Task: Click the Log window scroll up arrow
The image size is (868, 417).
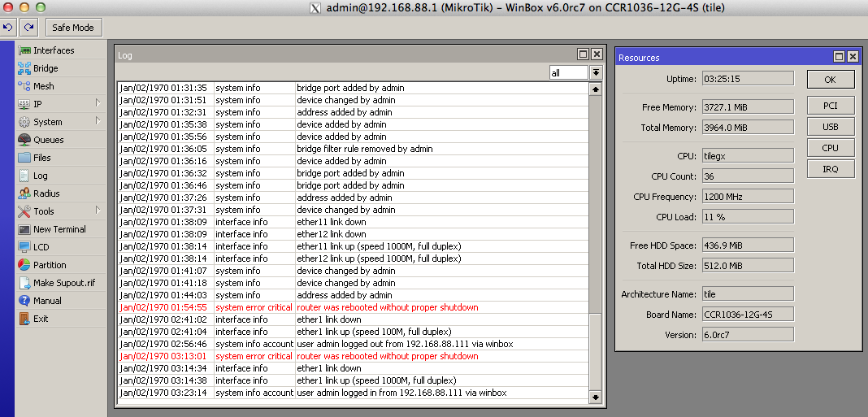Action: [x=596, y=89]
